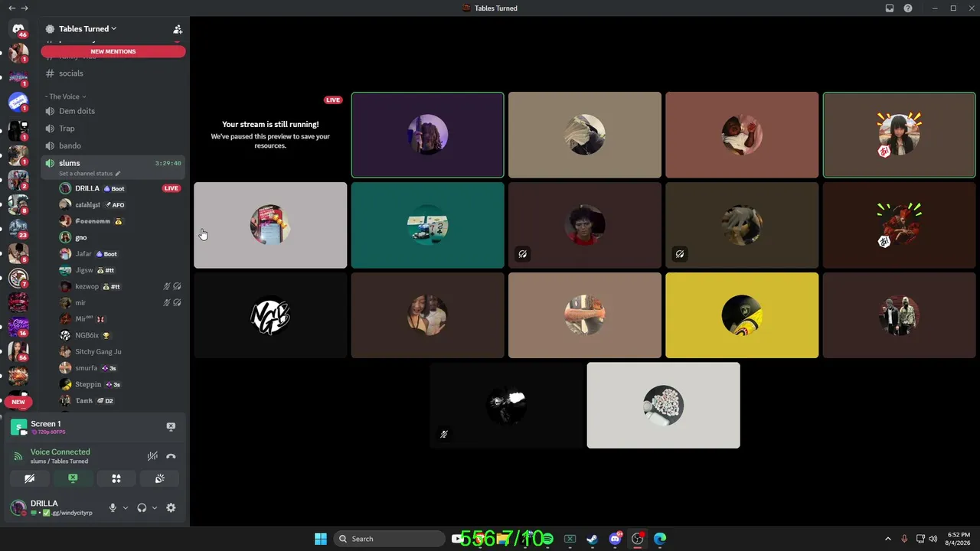980x551 pixels.
Task: Open the soundboard button
Action: click(159, 478)
